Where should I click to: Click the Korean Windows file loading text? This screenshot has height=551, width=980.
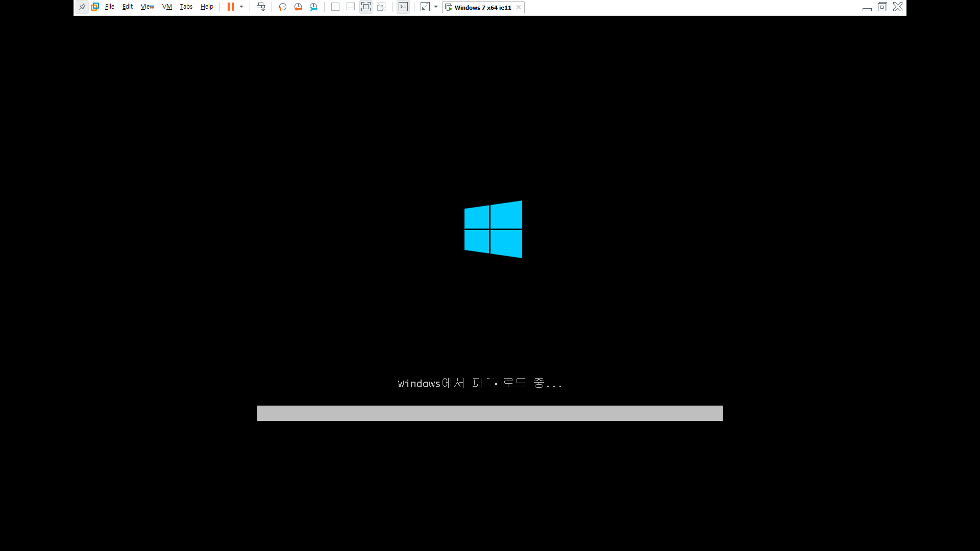pyautogui.click(x=480, y=383)
